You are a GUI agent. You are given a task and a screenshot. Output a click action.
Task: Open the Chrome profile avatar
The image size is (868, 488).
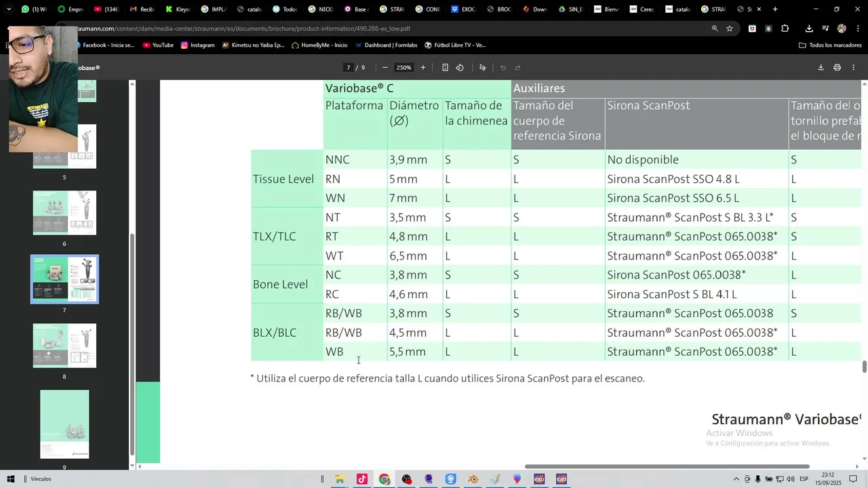[x=842, y=28]
